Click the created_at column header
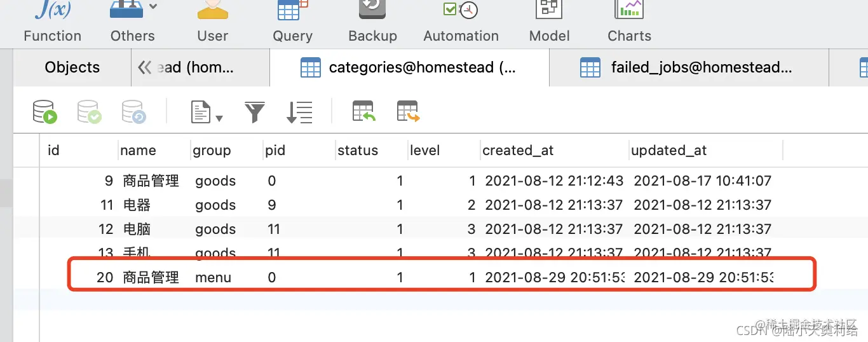868x342 pixels. tap(555, 151)
